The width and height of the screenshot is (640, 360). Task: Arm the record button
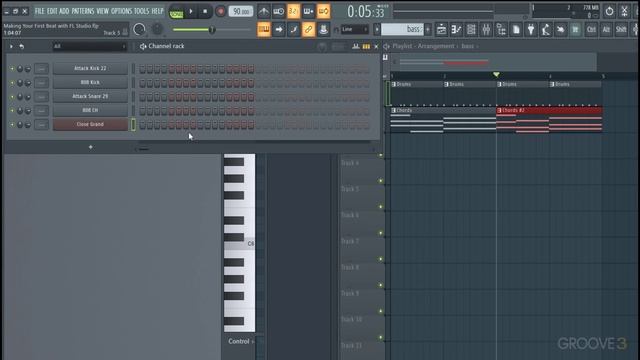(220, 11)
